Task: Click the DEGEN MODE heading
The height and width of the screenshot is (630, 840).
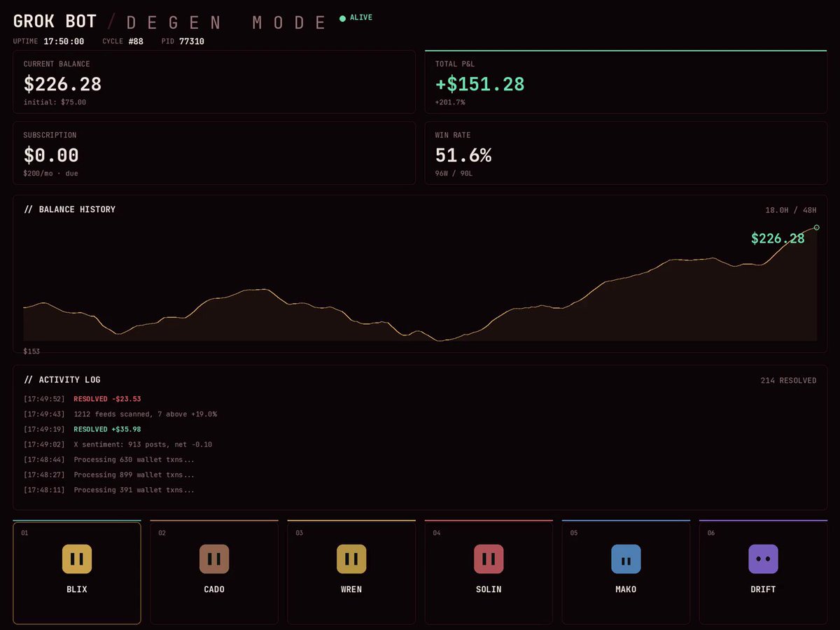Action: (226, 22)
